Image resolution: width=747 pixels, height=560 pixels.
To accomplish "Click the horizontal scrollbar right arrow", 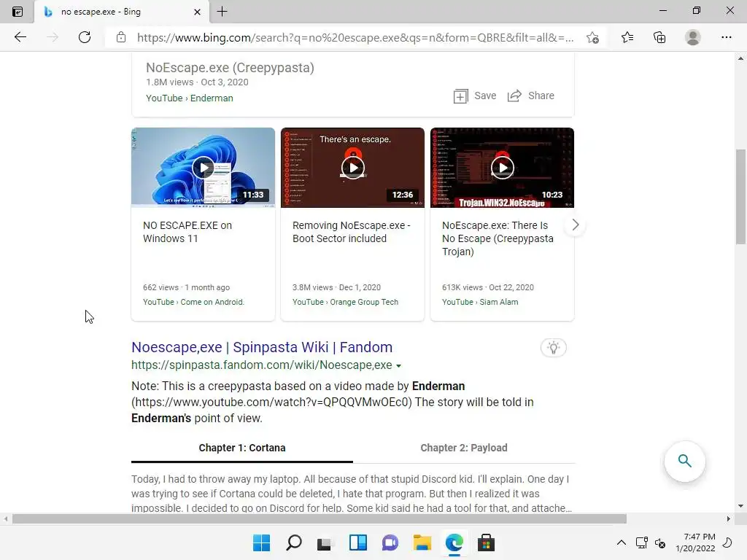I will 728,518.
